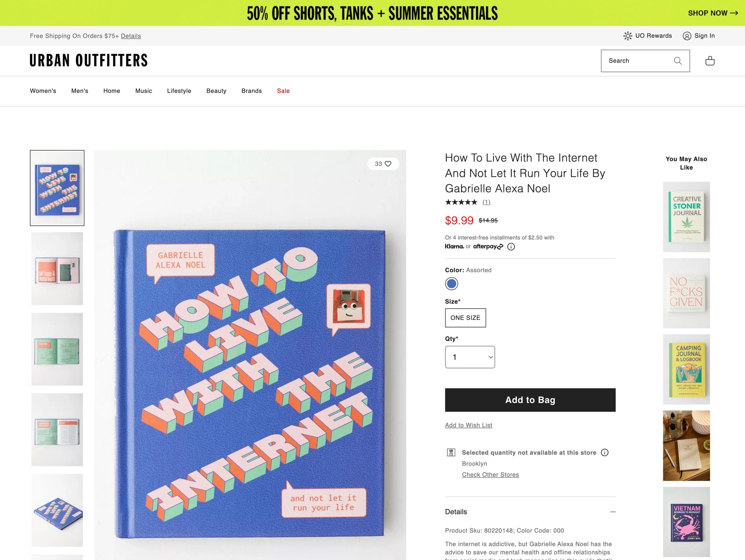The image size is (745, 560).
Task: Click the five-star rating icons
Action: click(x=461, y=202)
